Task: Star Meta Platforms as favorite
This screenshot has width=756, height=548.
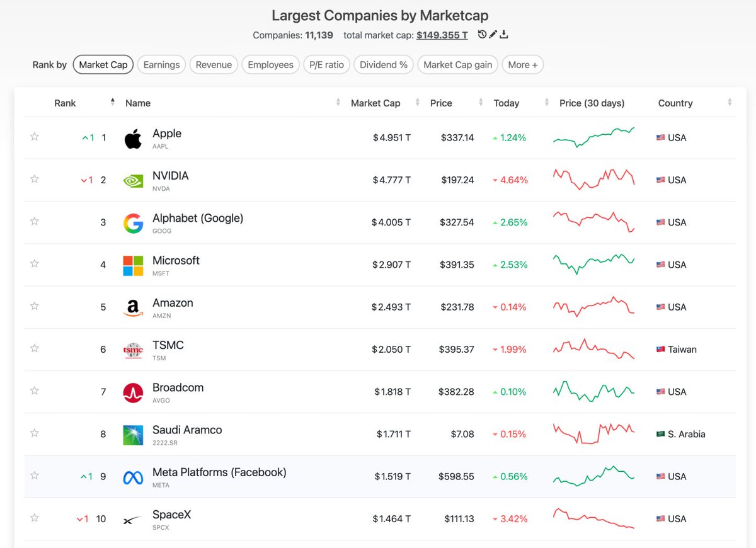Action: [x=35, y=476]
